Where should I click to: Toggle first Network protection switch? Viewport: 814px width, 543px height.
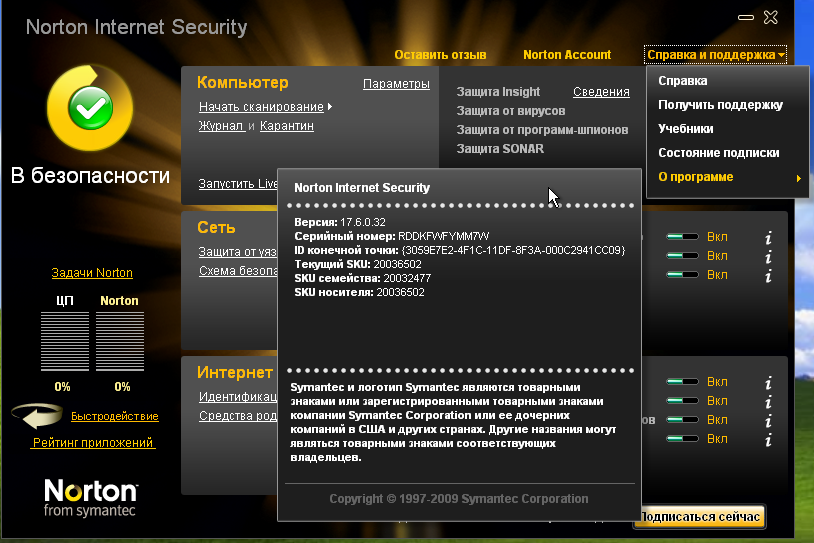(682, 237)
